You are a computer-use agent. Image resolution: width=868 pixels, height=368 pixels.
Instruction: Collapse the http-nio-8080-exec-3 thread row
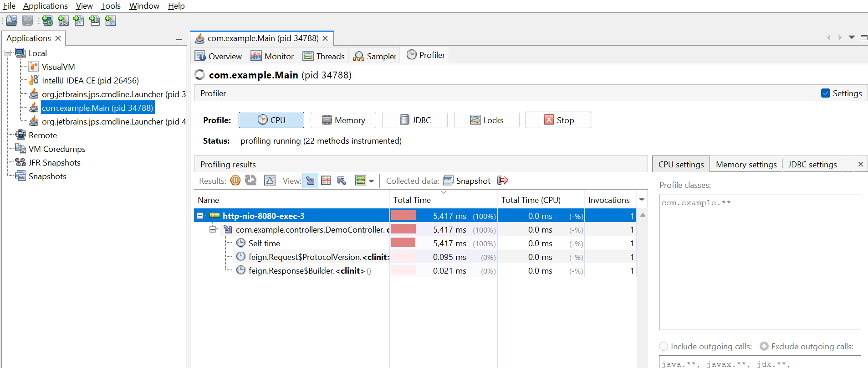200,216
